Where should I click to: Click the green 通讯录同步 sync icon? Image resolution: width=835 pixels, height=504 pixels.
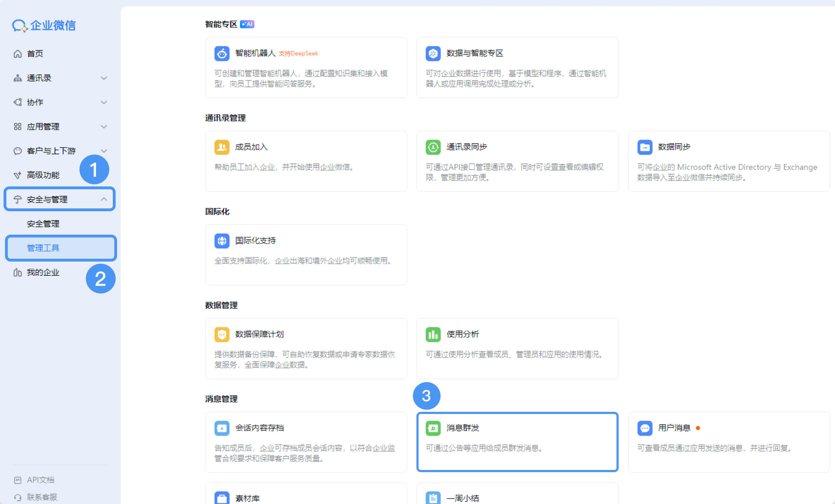click(433, 147)
